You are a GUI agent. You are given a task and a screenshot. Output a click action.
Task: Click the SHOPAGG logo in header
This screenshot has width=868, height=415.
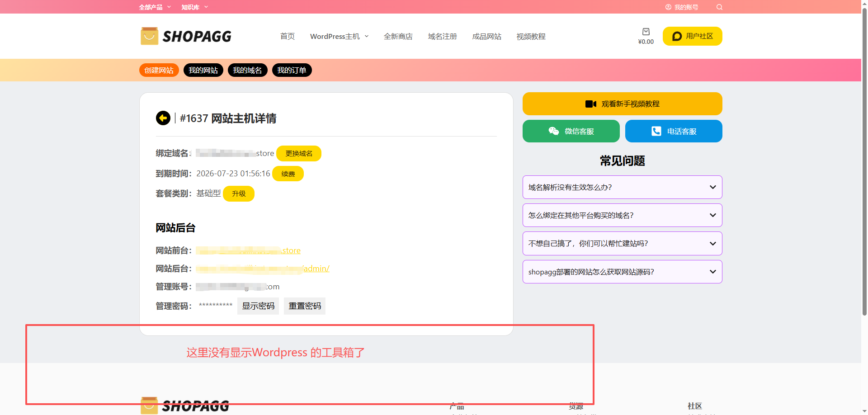185,36
